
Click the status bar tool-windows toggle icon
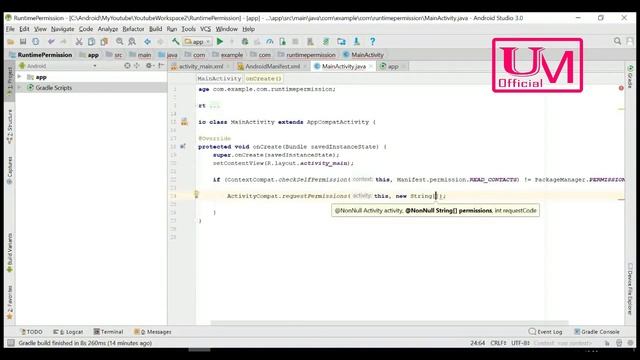point(11,343)
